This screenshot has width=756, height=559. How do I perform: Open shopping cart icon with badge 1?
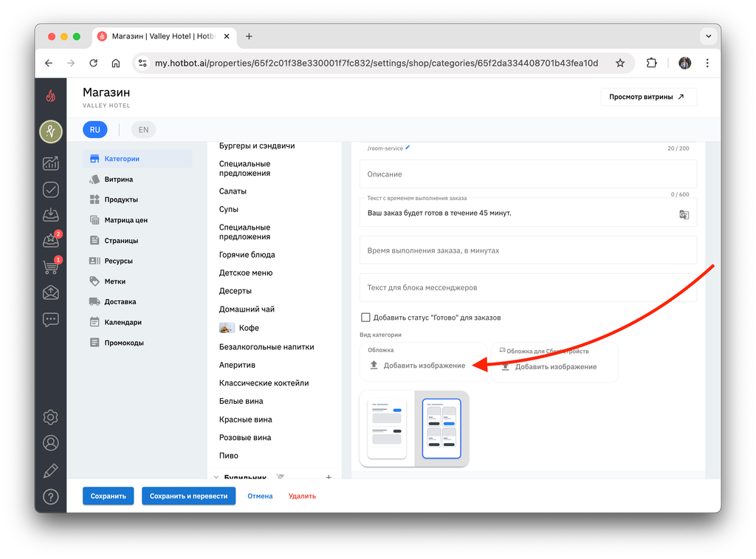tap(51, 266)
